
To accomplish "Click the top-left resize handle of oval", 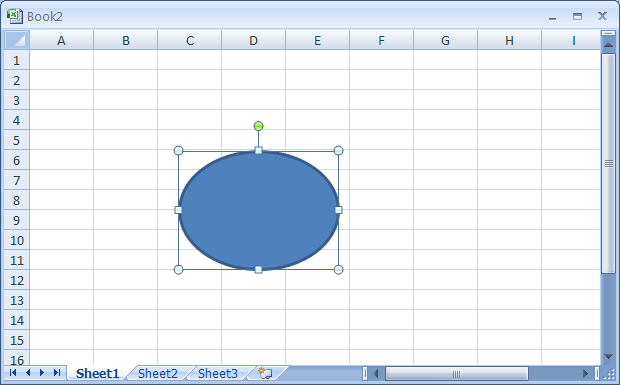I will point(178,150).
